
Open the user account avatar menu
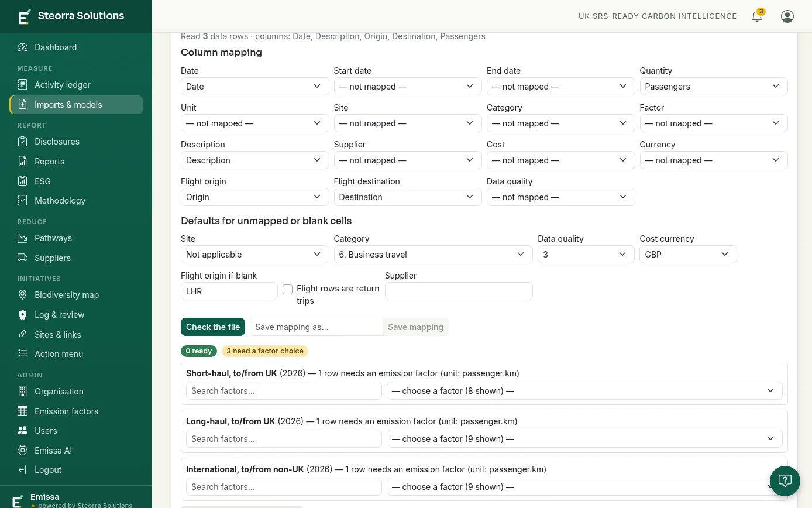click(x=787, y=16)
